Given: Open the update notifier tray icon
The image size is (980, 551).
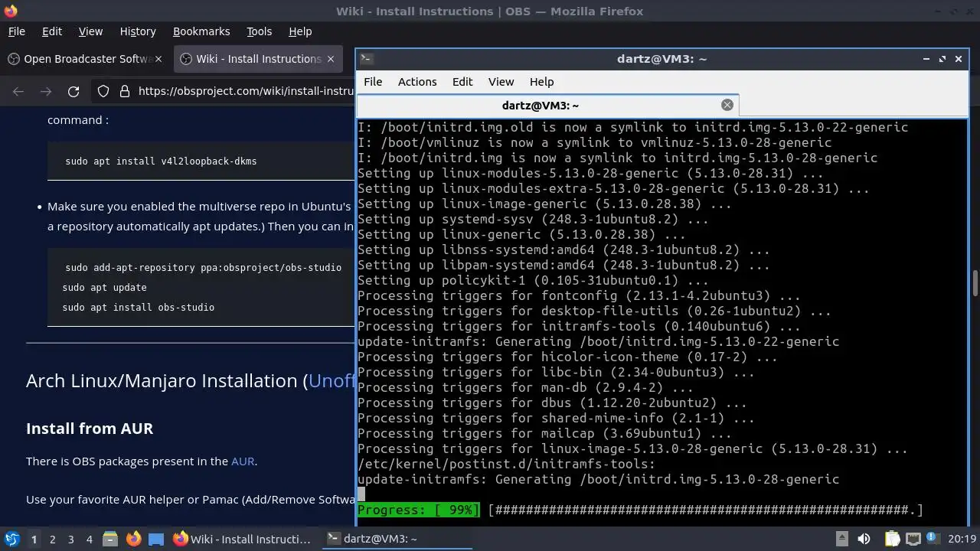Looking at the screenshot, I should coord(933,539).
